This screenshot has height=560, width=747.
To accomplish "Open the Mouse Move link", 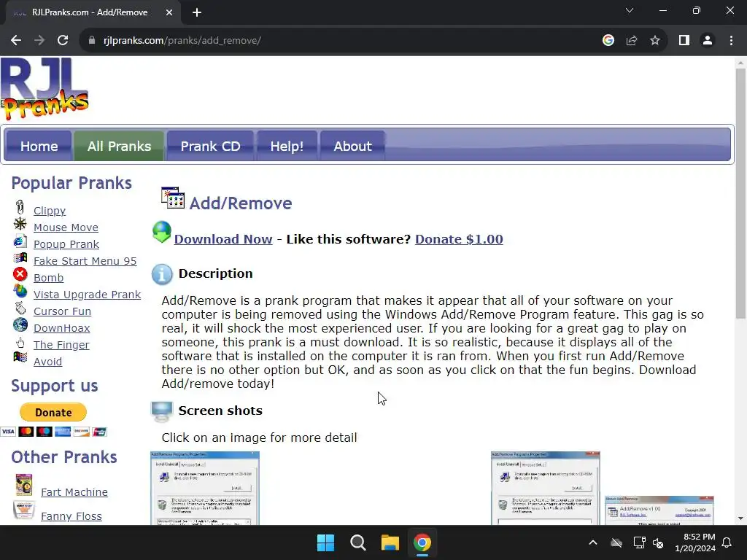I will (x=66, y=227).
